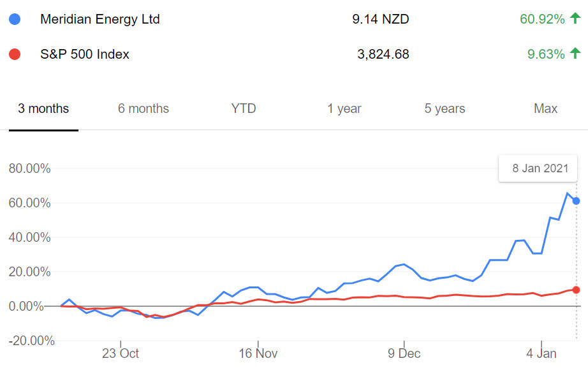Re-select the 3 months tab
The height and width of the screenshot is (370, 588).
click(43, 108)
